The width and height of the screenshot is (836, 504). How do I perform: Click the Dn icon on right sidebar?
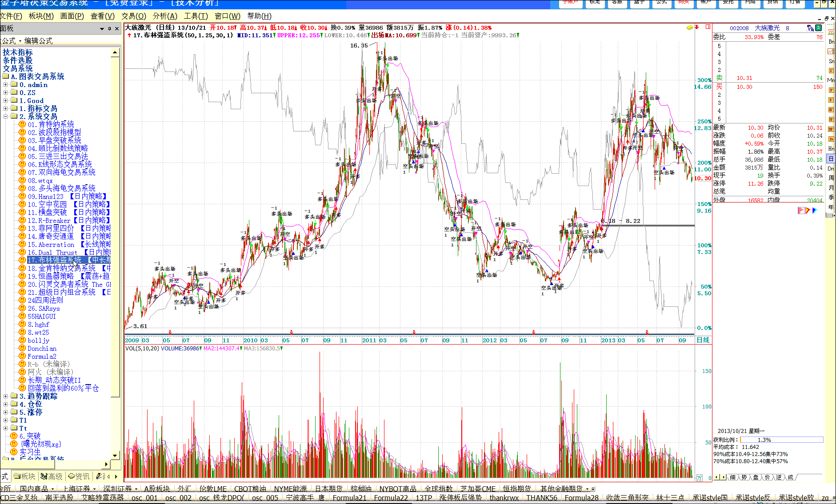coord(831,168)
